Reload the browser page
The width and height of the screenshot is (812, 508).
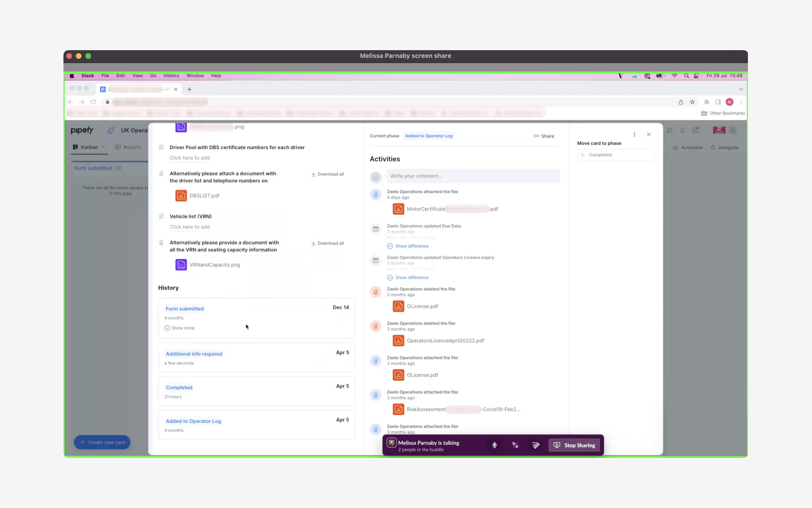(93, 102)
